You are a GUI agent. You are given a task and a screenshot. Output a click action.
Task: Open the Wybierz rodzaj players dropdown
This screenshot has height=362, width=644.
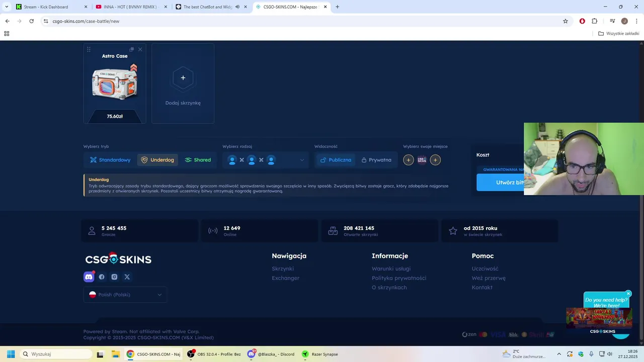266,160
